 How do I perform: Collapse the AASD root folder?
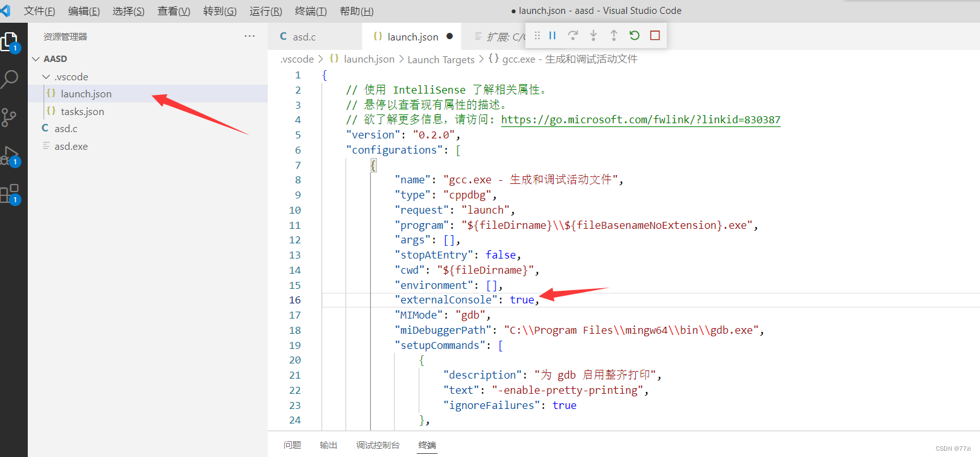point(35,59)
